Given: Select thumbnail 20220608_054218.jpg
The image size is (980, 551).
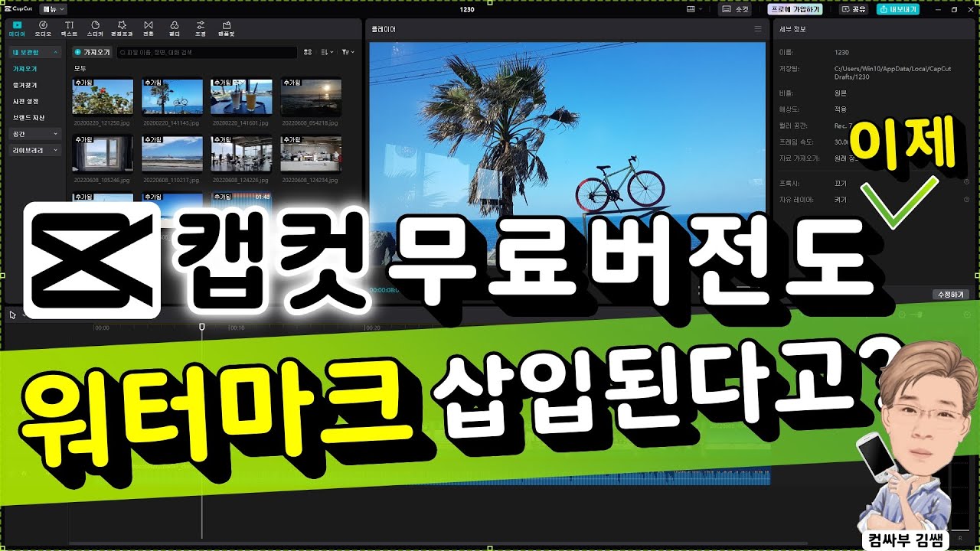Looking at the screenshot, I should [x=311, y=96].
